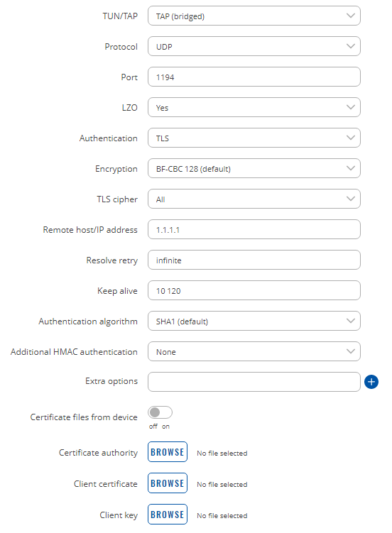
Task: Click the Remote host/IP address field
Action: [x=254, y=229]
